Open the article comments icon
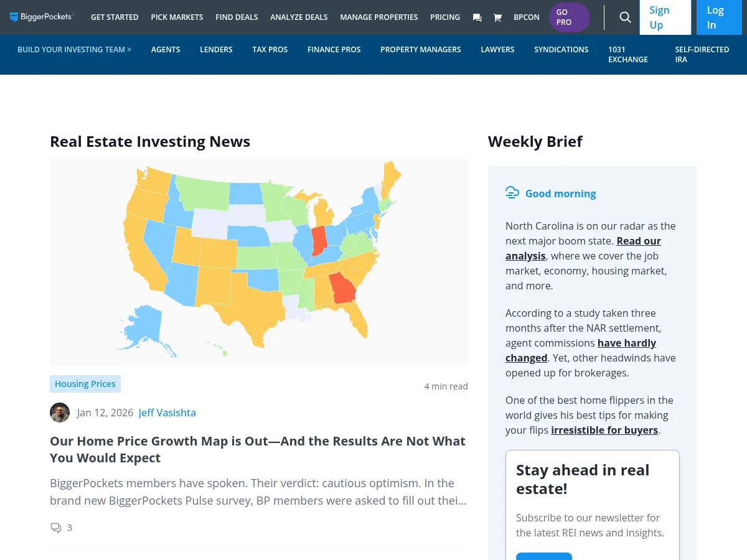Viewport: 747px width, 560px height. pos(56,528)
